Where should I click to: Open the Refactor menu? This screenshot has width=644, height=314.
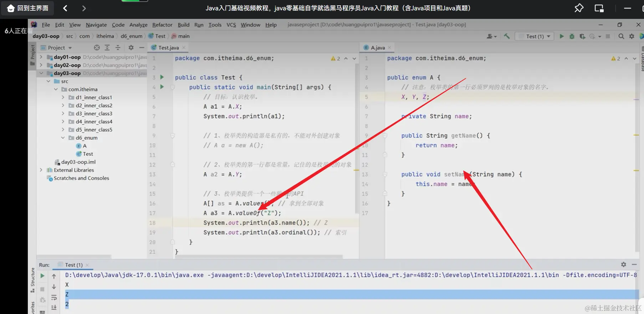tap(162, 25)
